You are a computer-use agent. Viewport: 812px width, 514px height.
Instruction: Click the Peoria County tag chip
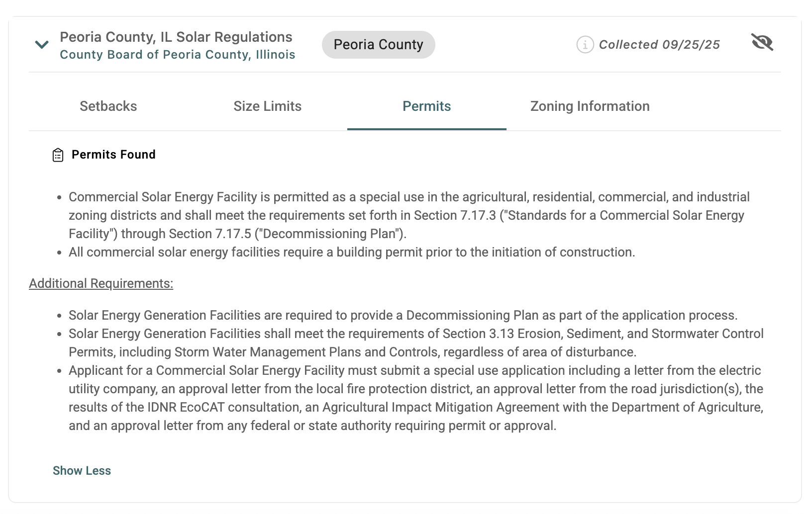(378, 45)
